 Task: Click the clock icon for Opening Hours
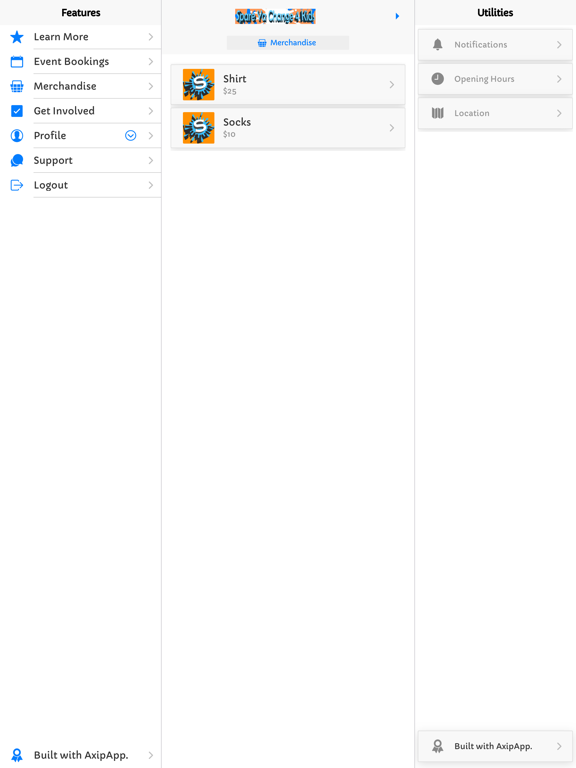[x=437, y=79]
